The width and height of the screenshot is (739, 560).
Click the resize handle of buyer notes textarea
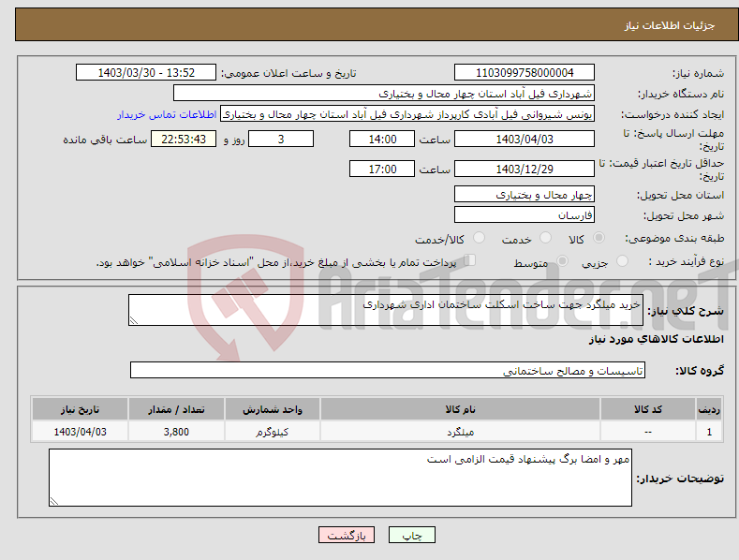(x=54, y=501)
